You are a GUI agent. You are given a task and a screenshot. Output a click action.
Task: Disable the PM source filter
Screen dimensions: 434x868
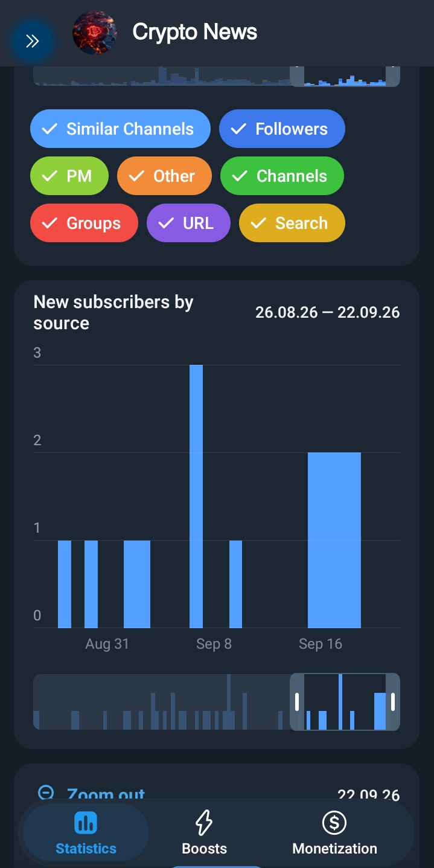pyautogui.click(x=69, y=176)
